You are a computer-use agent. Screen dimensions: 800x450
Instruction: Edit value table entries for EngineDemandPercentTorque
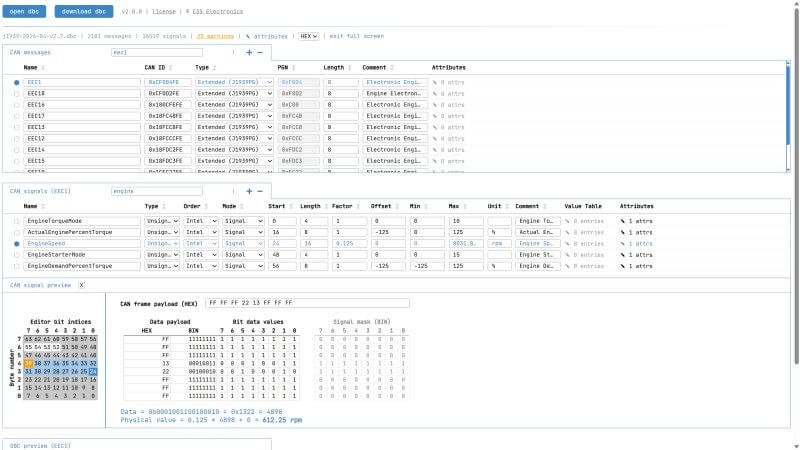click(x=584, y=266)
